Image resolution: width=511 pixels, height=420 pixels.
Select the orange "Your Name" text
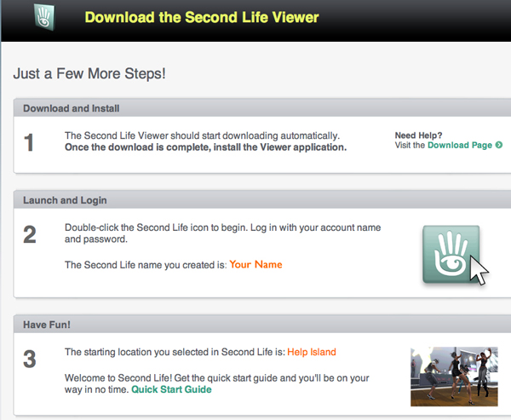[x=255, y=265]
